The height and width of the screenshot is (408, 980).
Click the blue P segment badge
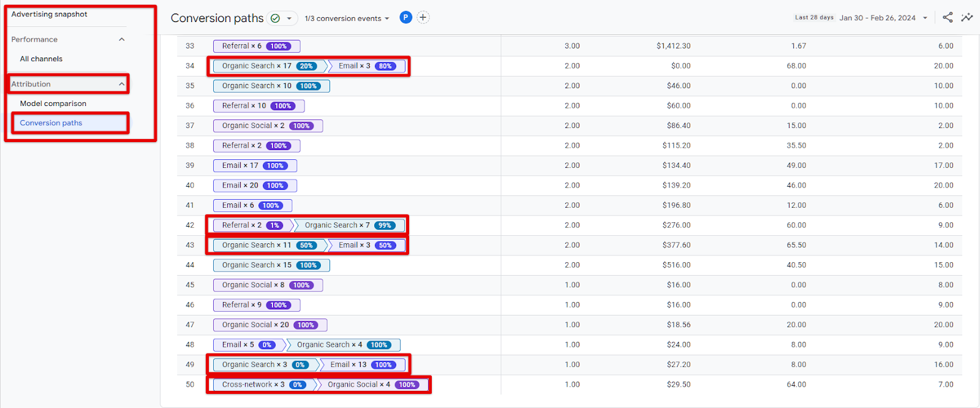tap(405, 18)
